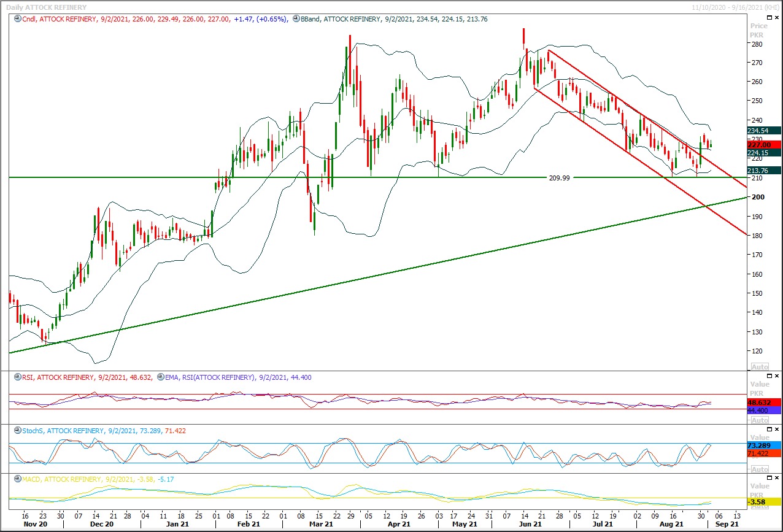Maximize the RSI indicator panel
The height and width of the screenshot is (532, 783).
pos(769,375)
